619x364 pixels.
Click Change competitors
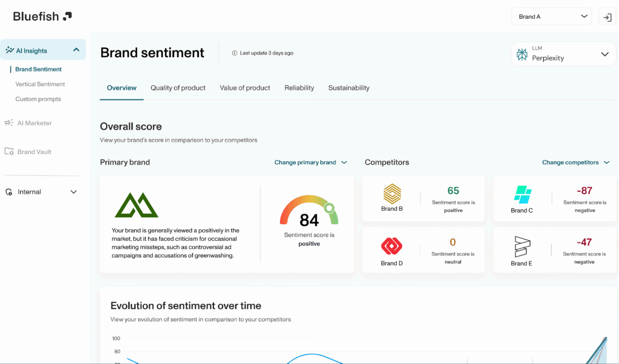point(571,162)
